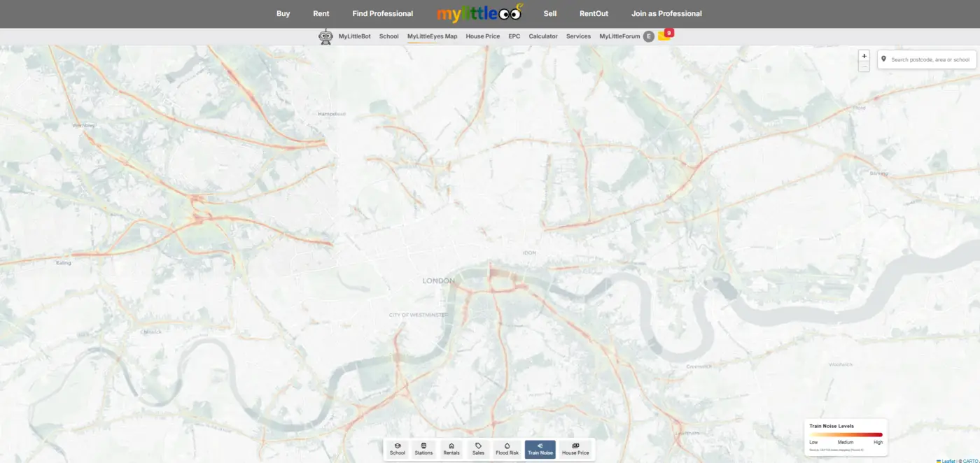980x463 pixels.
Task: Zoom out with the minus control
Action: (x=864, y=66)
